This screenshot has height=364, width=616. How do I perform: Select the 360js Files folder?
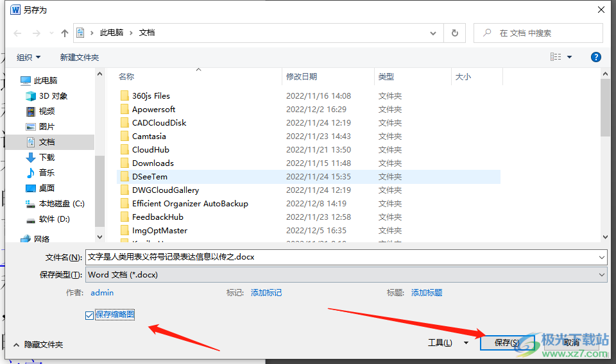(151, 95)
